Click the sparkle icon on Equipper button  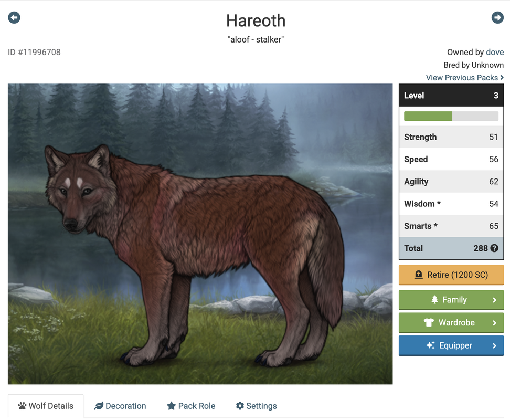[x=431, y=345]
